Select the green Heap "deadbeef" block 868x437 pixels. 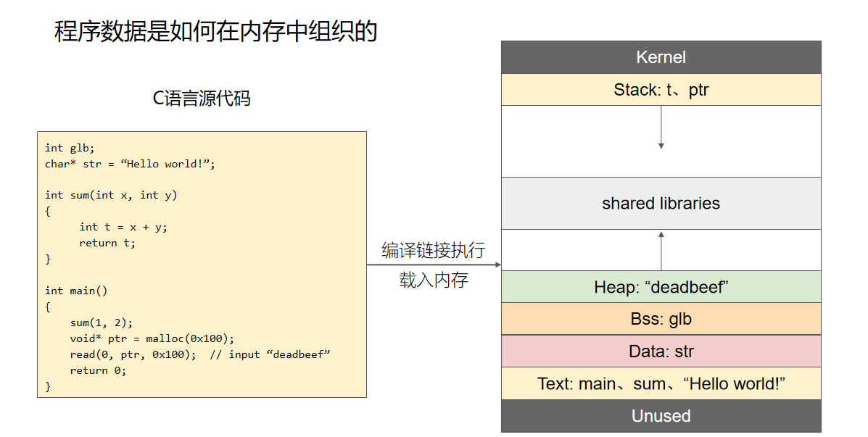(x=661, y=287)
